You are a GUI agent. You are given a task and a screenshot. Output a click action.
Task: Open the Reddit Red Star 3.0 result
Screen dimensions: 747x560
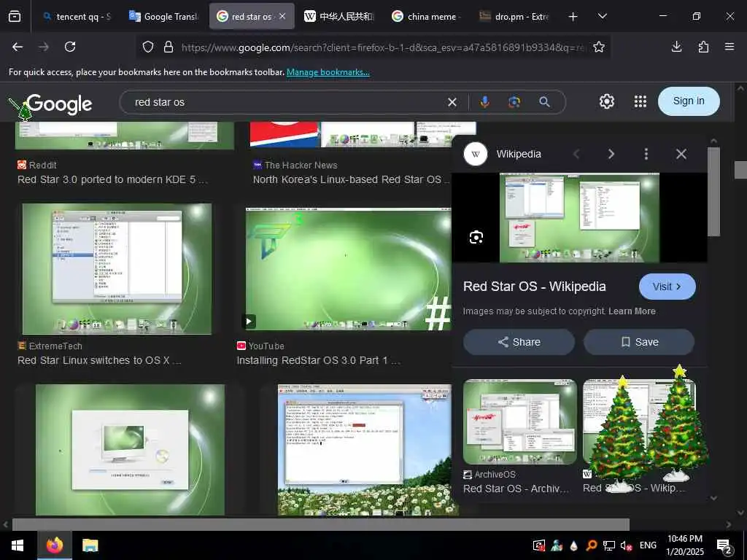pos(112,179)
